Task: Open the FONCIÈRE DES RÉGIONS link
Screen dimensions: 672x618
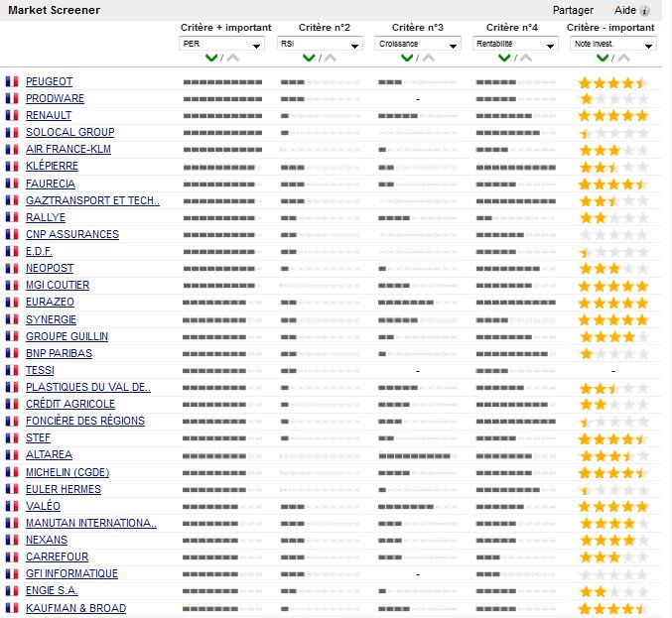Action: (85, 421)
